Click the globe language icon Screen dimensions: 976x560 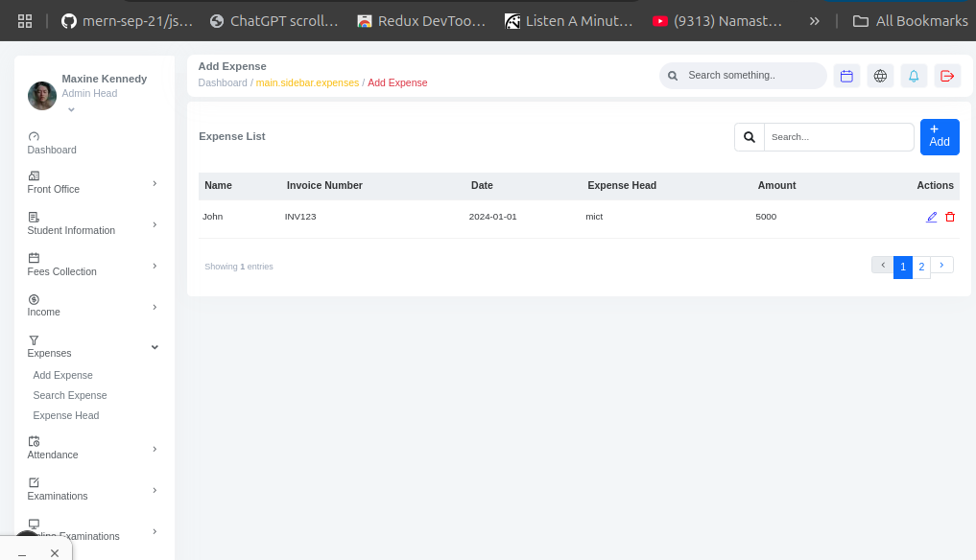point(880,76)
